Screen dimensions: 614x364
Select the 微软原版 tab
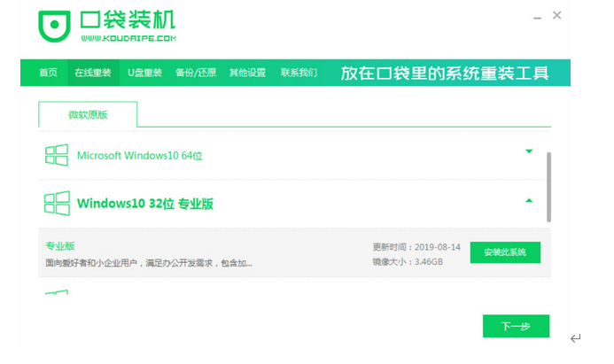coord(88,115)
